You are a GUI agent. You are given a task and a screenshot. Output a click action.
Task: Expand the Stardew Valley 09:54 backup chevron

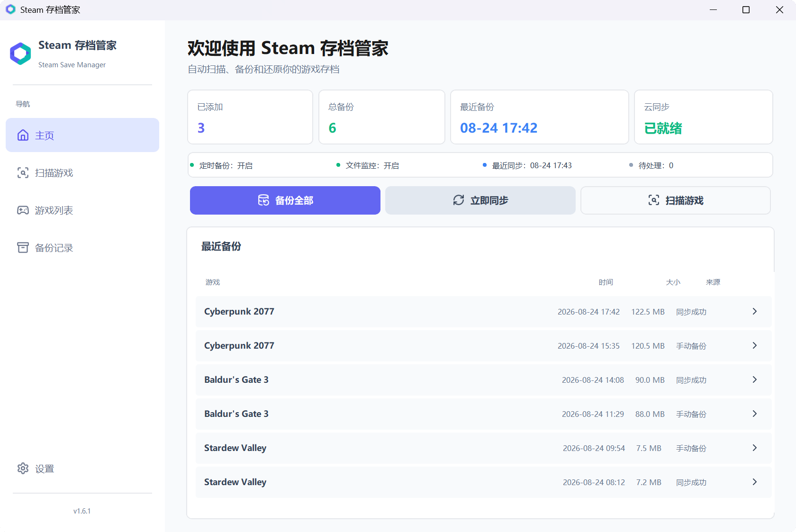click(x=755, y=448)
